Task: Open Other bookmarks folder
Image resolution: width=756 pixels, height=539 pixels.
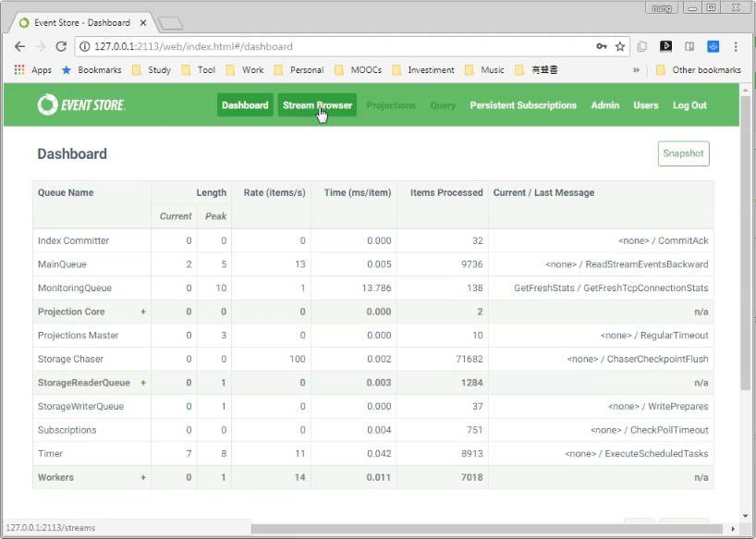Action: 698,70
